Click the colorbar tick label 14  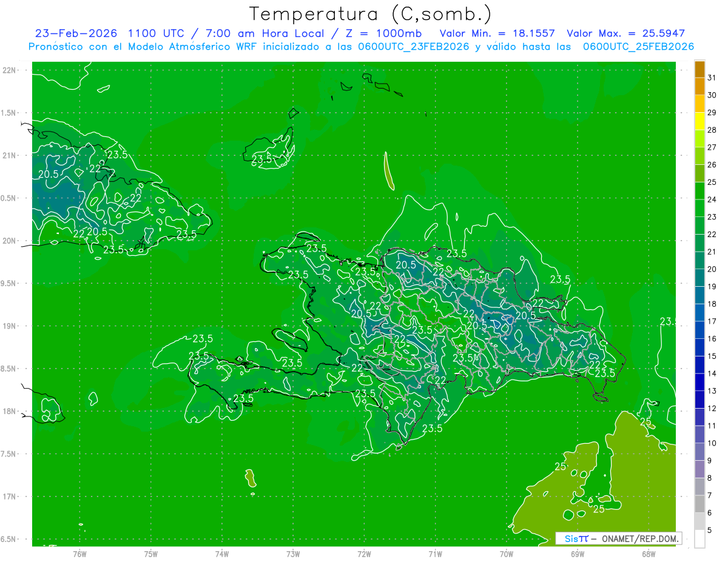point(712,373)
